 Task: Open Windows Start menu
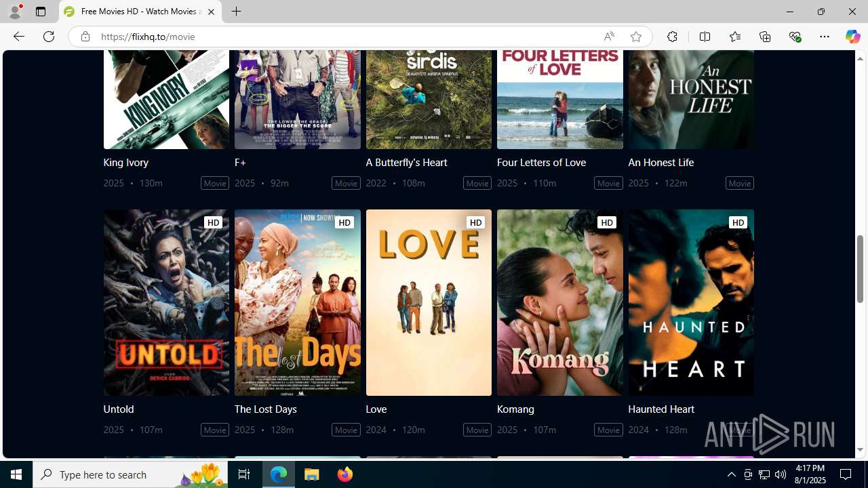coord(16,474)
